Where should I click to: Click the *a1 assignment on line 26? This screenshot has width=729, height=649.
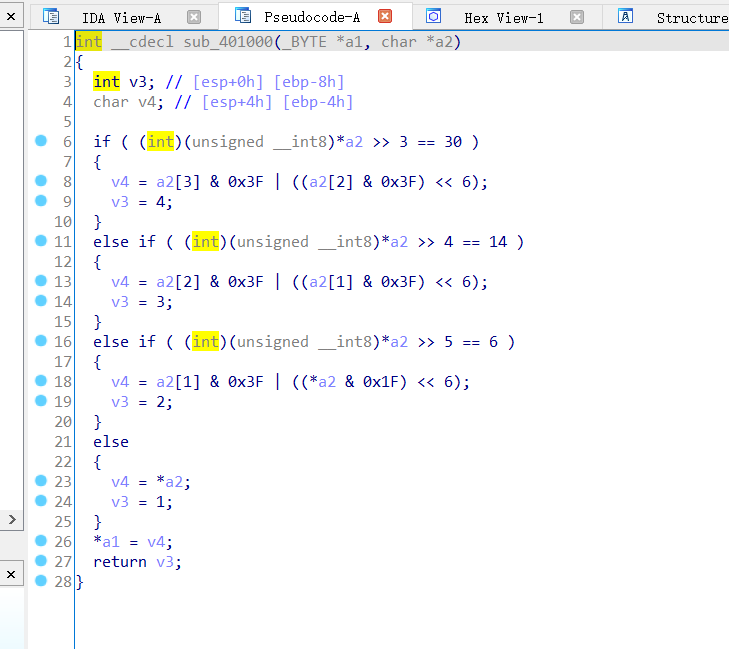101,542
